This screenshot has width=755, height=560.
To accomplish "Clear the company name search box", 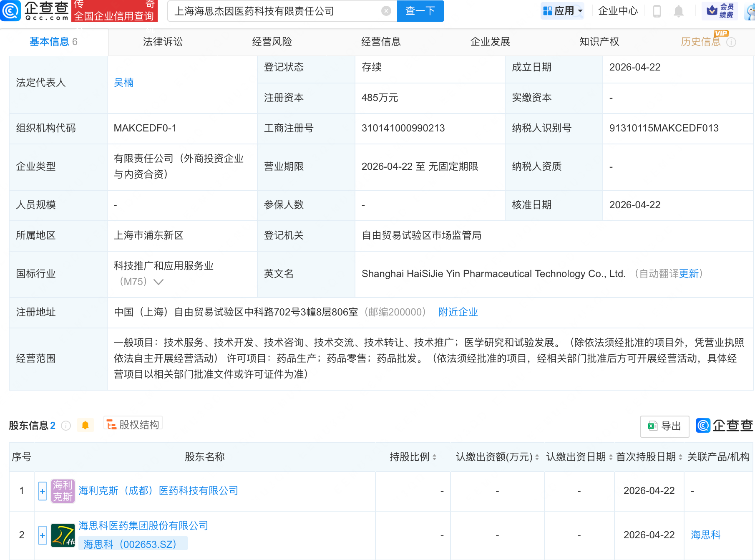I will point(386,11).
